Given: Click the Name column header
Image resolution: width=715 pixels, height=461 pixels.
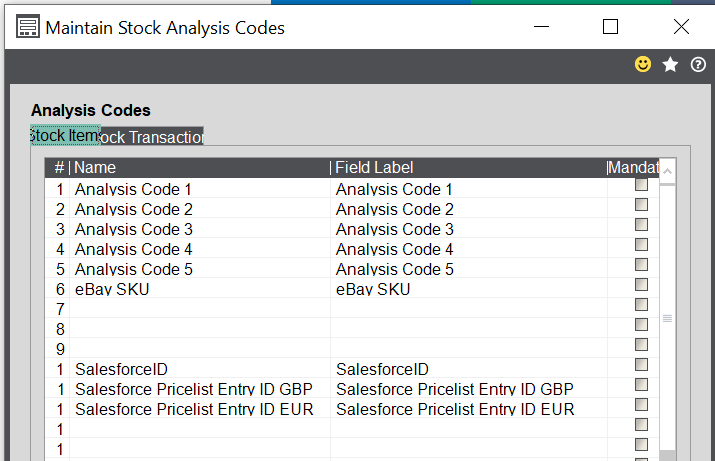Looking at the screenshot, I should (200, 168).
